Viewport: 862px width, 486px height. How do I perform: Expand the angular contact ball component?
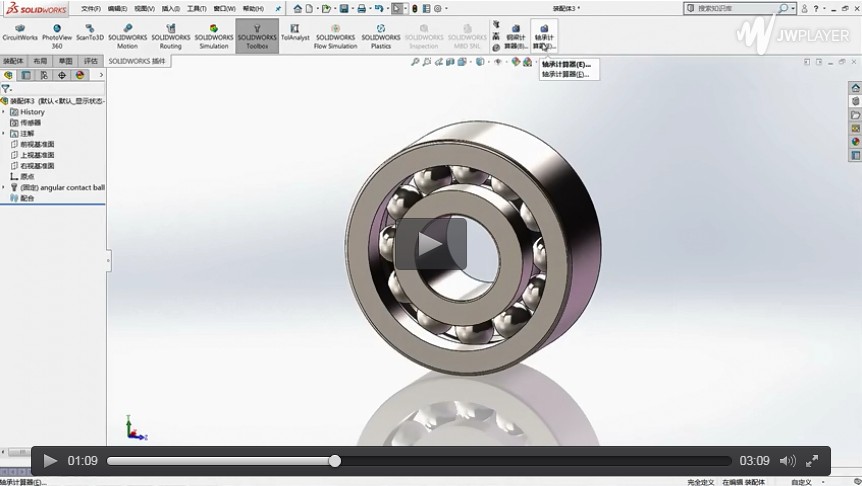pyautogui.click(x=4, y=187)
